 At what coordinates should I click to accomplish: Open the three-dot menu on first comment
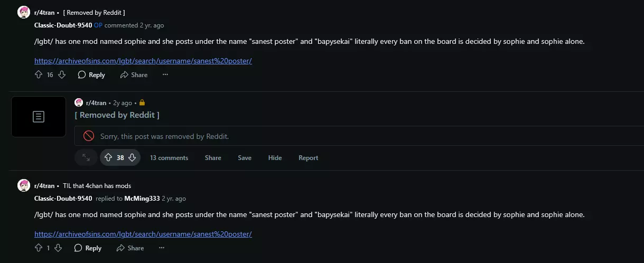click(x=165, y=75)
